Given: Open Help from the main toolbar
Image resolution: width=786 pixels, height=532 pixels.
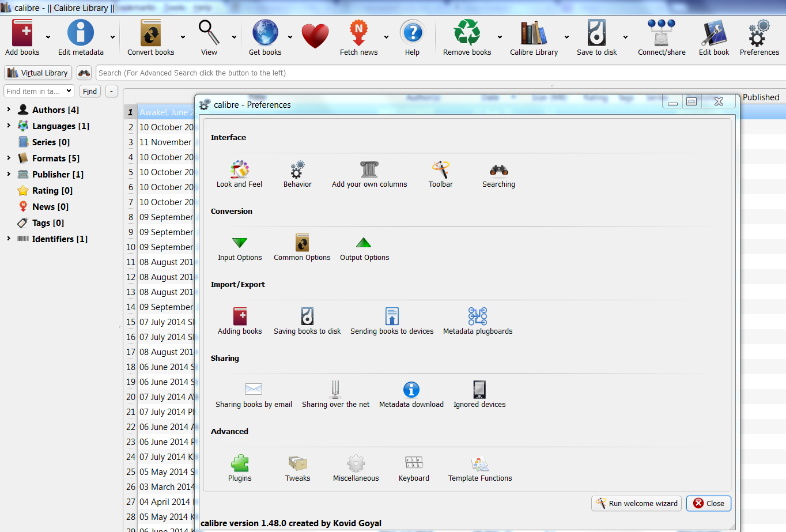Looking at the screenshot, I should (412, 37).
